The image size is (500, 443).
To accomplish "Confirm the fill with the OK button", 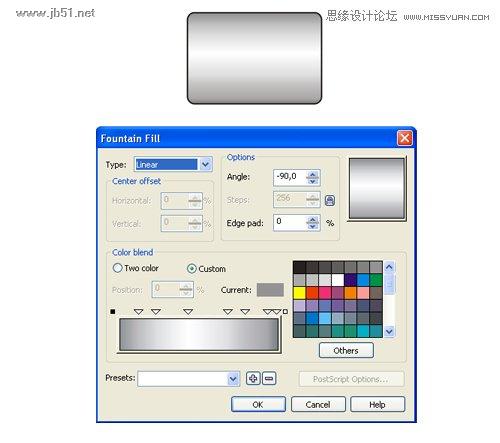I will tap(258, 404).
